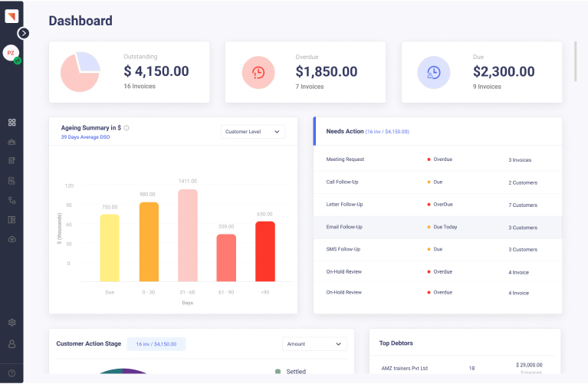This screenshot has width=588, height=384.
Task: Click the Customer Action Stage heading
Action: point(88,343)
